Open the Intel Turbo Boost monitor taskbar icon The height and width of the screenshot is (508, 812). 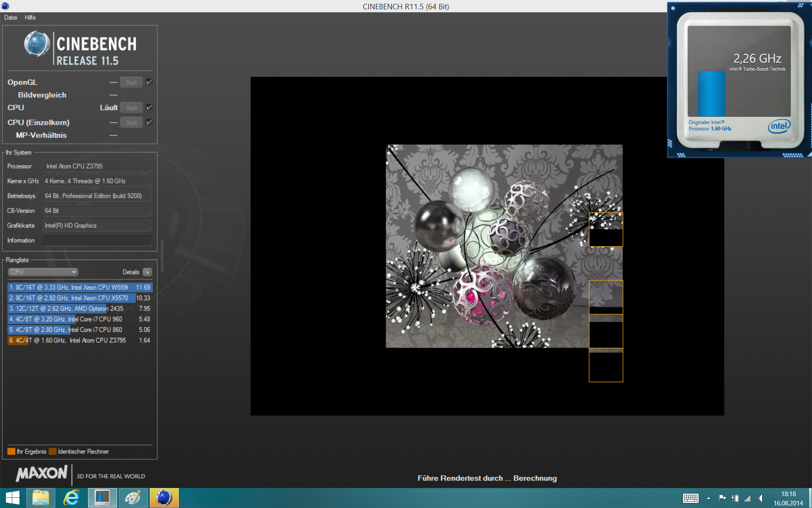point(102,498)
